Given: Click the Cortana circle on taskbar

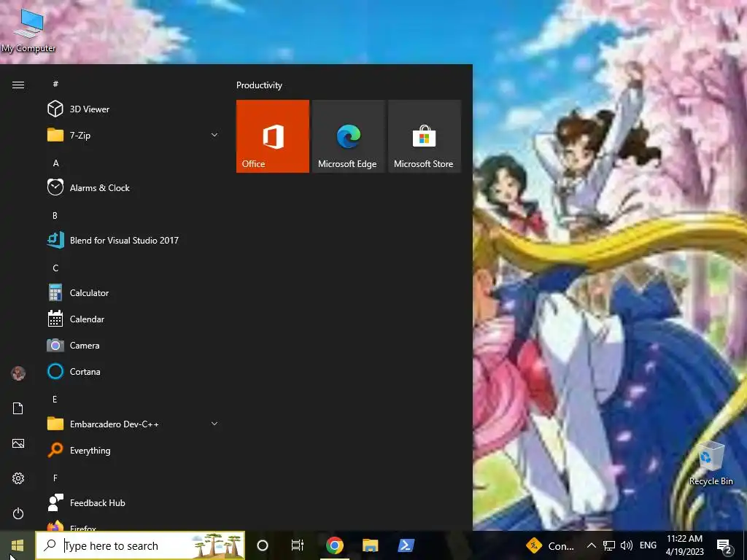Looking at the screenshot, I should 263,545.
